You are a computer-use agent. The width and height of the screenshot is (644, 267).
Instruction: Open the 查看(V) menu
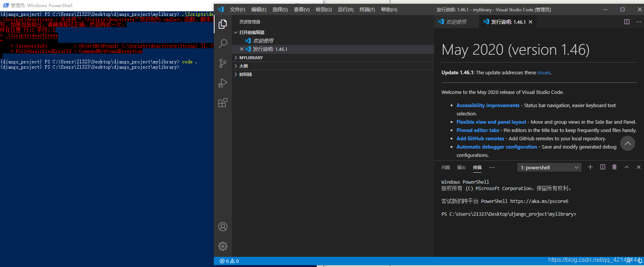[x=302, y=9]
